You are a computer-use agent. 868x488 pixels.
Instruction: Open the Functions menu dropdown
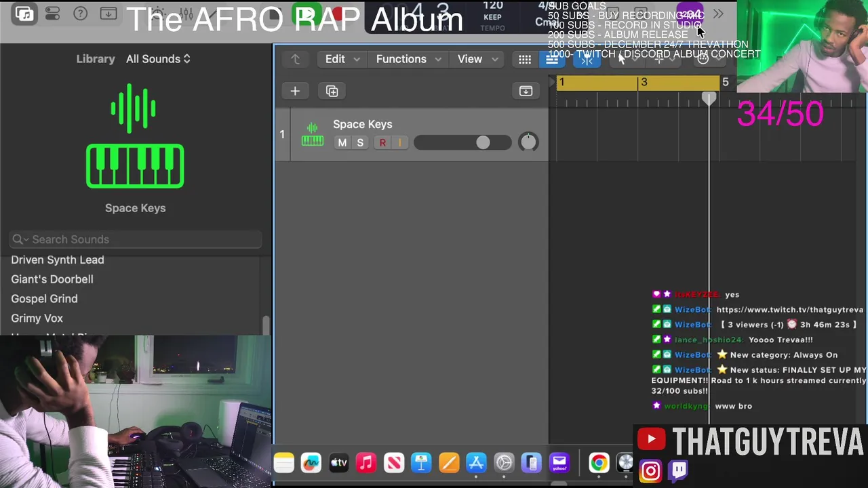click(408, 59)
